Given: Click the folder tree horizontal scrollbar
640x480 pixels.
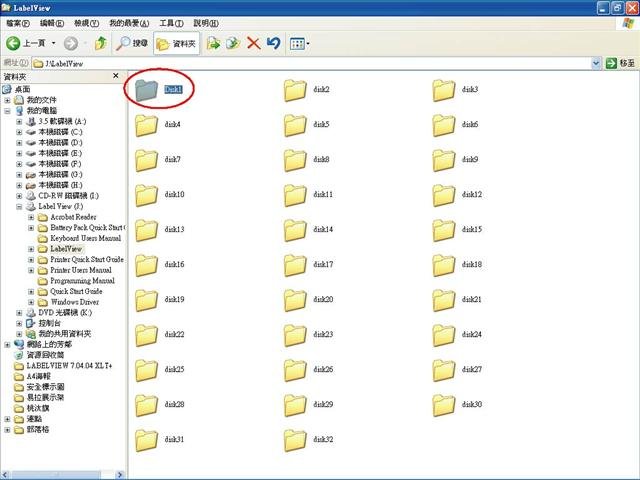Looking at the screenshot, I should pos(62,475).
